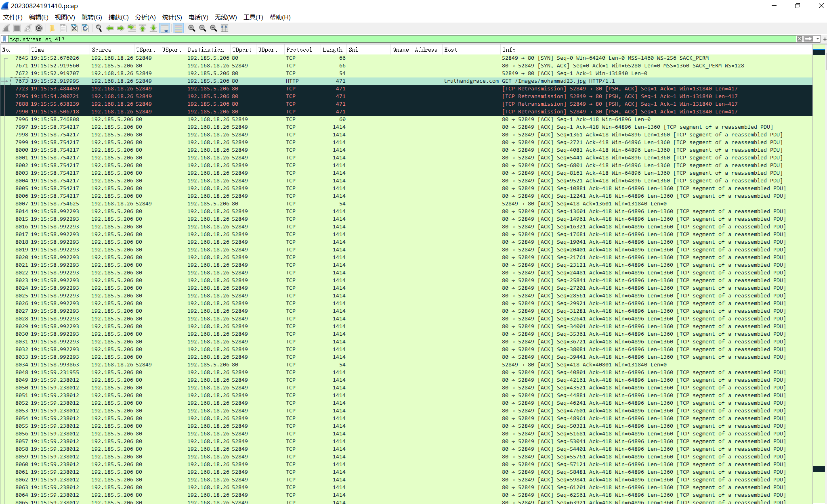827x504 pixels.
Task: Click the capture options gear icon
Action: [39, 28]
